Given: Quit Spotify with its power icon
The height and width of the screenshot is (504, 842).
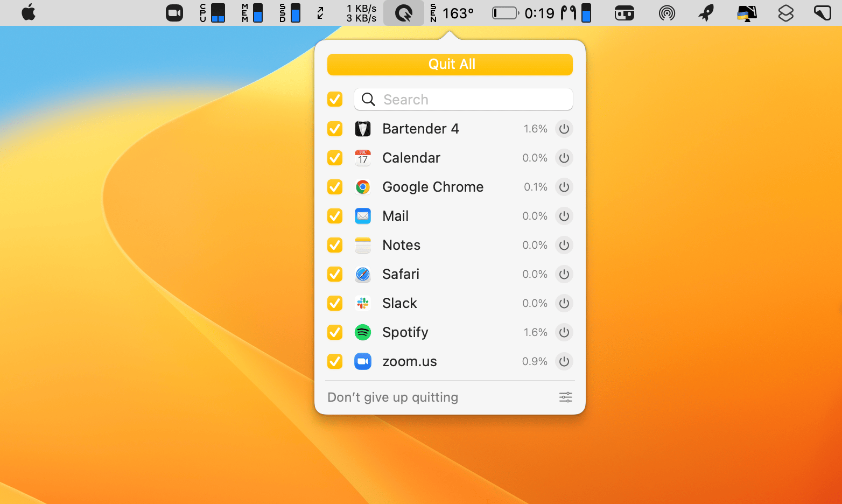Looking at the screenshot, I should pos(564,332).
